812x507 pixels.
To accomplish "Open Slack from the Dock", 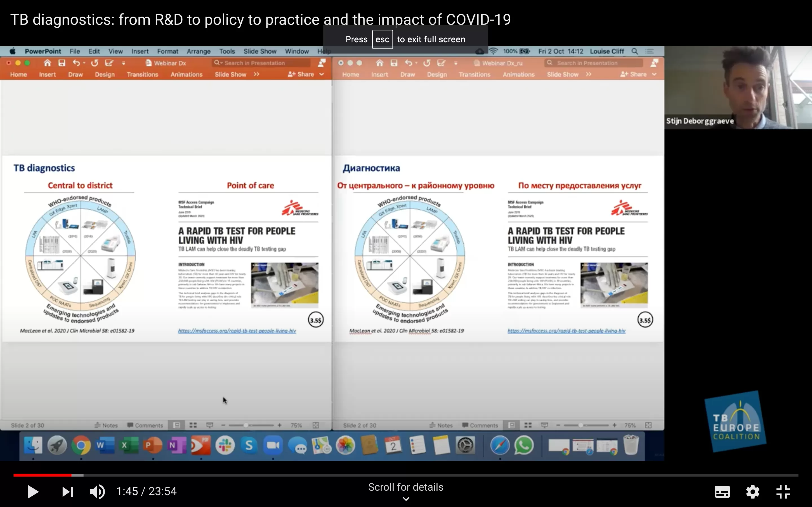I will pos(225,445).
